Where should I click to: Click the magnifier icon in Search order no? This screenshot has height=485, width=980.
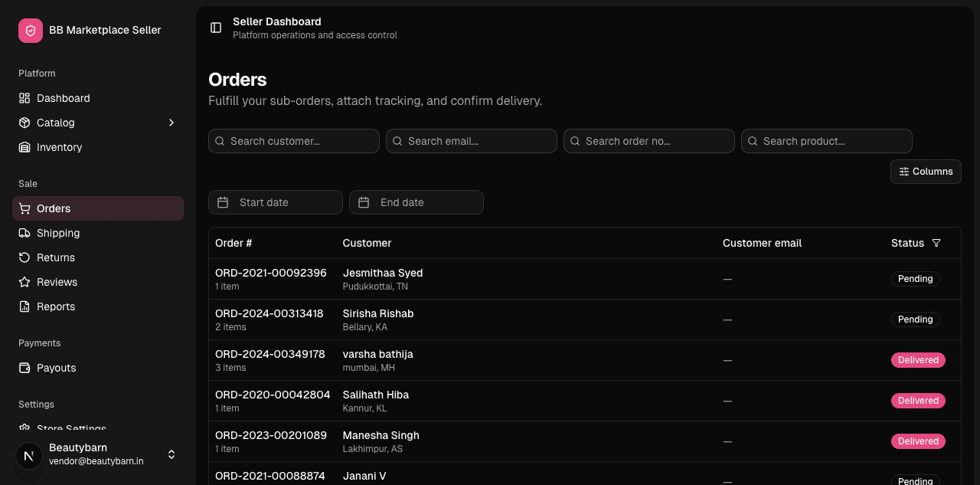tap(575, 141)
